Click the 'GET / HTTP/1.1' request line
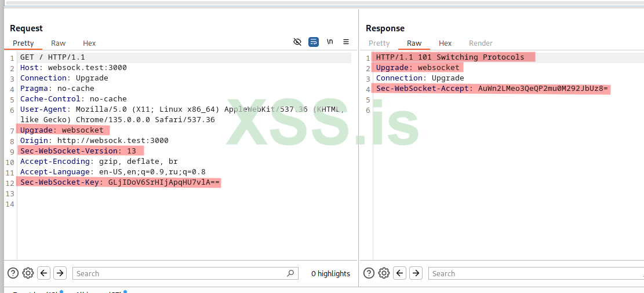This screenshot has height=293, width=644. pyautogui.click(x=53, y=57)
